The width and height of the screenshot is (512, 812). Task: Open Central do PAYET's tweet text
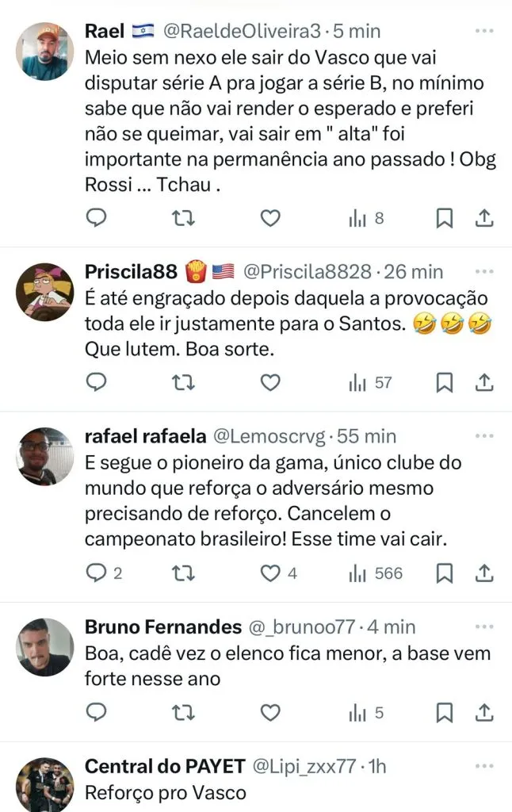[x=165, y=792]
